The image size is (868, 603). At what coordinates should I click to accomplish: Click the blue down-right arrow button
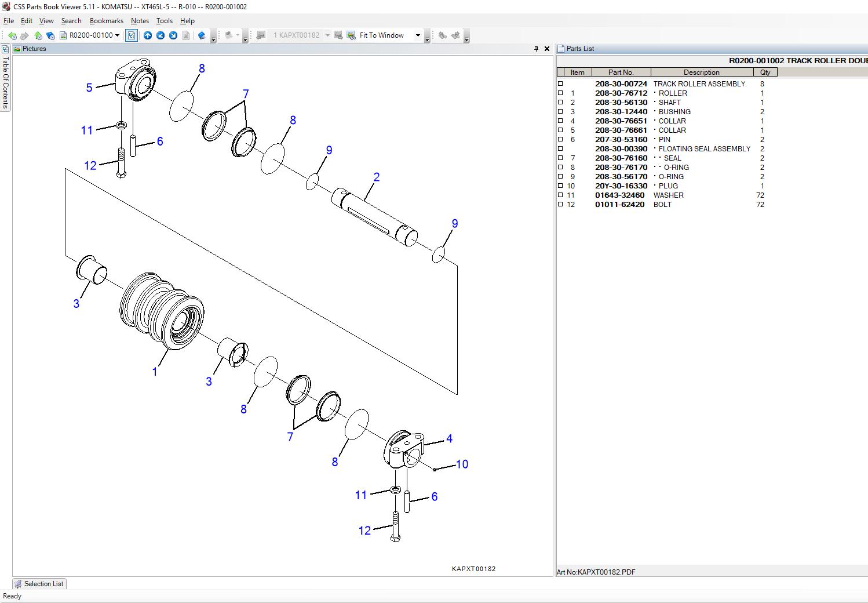(173, 35)
